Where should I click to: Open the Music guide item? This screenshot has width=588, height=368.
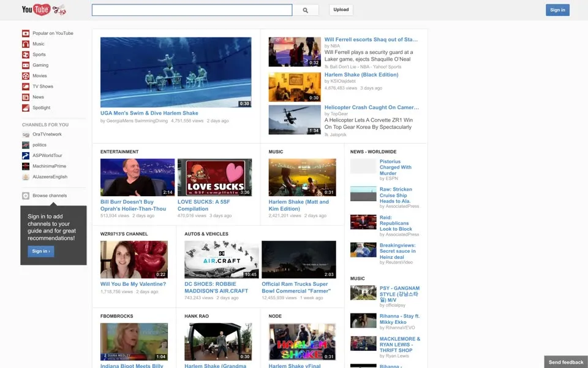(38, 44)
